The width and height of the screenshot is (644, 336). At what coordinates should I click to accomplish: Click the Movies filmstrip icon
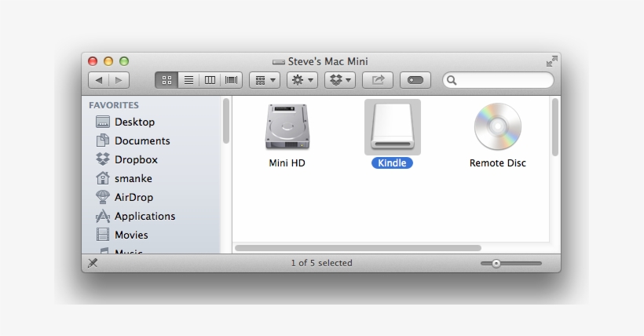103,235
